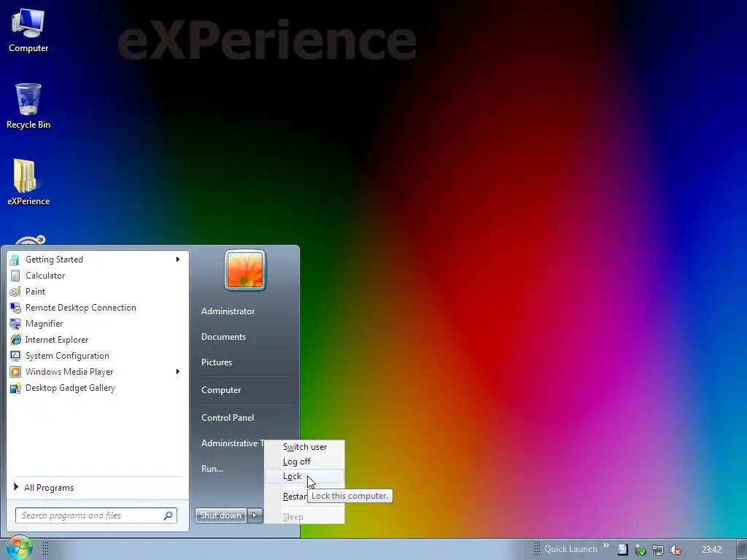Open Desktop Gadget Gallery via its icon

point(15,388)
